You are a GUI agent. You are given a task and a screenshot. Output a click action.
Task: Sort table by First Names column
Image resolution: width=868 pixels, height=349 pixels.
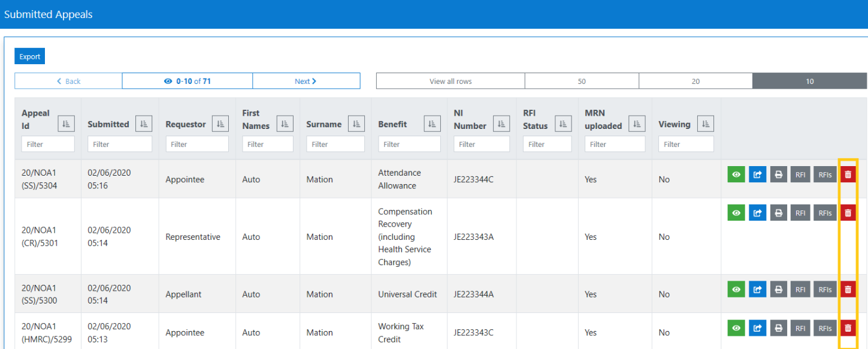(x=285, y=124)
